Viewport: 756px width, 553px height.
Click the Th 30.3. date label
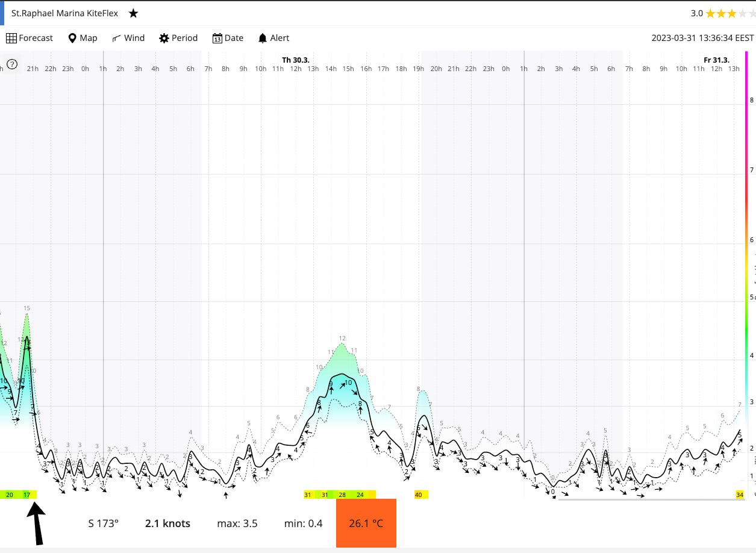pyautogui.click(x=295, y=60)
